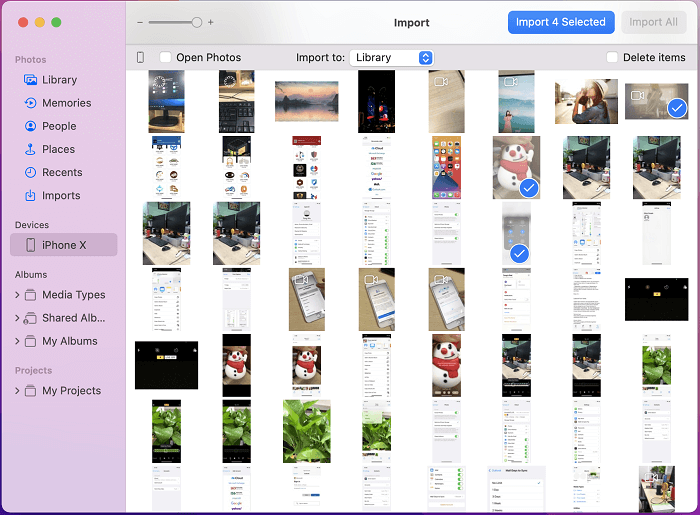Click the zoom out minus icon
This screenshot has width=700, height=515.
coord(140,22)
